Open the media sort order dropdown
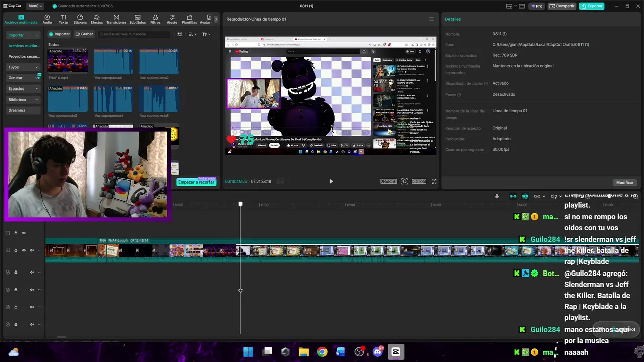The width and height of the screenshot is (644, 362). tap(192, 34)
